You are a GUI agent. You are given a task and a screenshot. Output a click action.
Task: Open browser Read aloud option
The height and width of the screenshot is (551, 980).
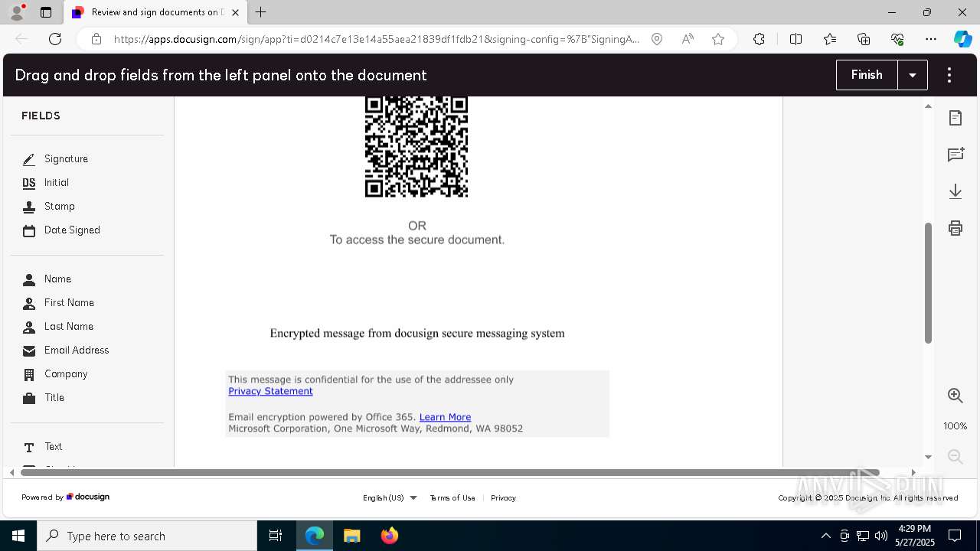(688, 39)
